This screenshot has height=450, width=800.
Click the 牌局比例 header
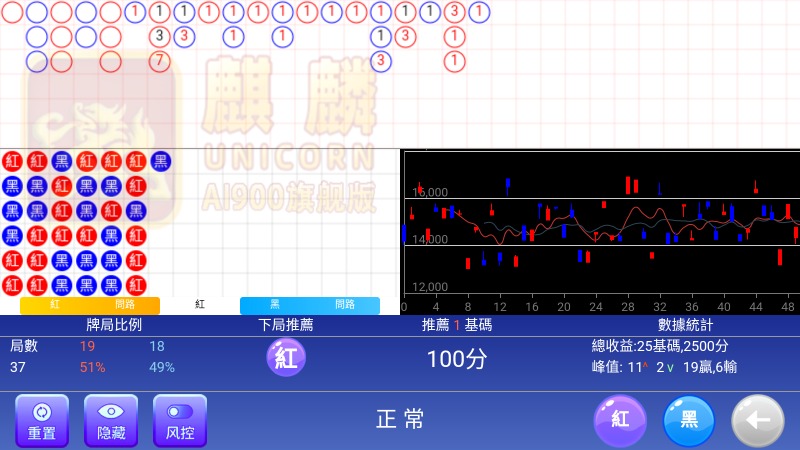pyautogui.click(x=114, y=325)
